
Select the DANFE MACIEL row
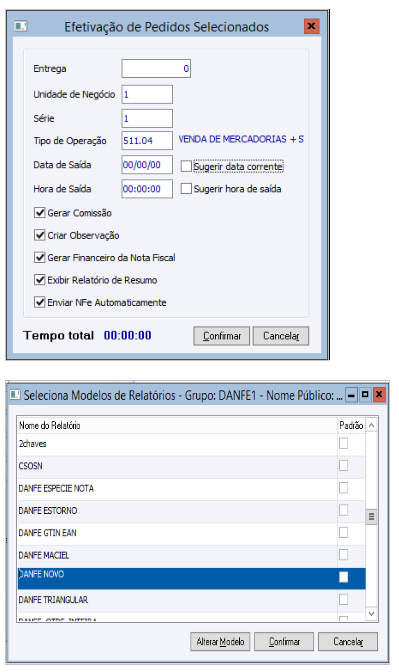coord(192,555)
